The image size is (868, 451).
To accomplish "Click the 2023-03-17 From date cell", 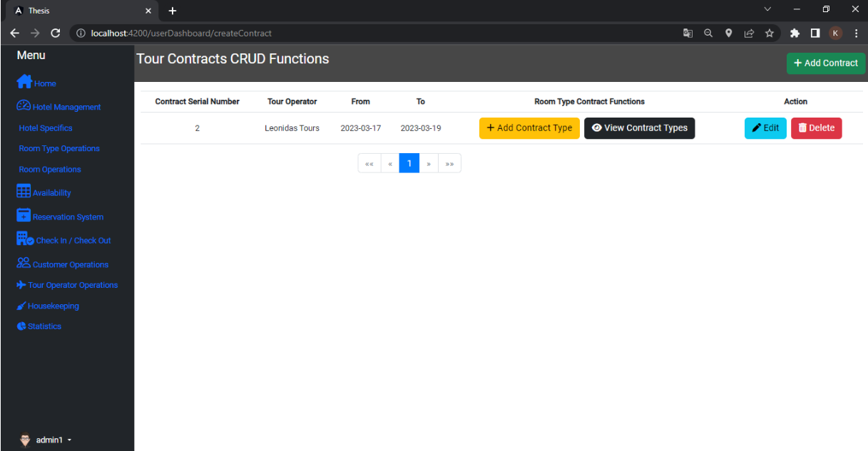I will click(x=361, y=128).
